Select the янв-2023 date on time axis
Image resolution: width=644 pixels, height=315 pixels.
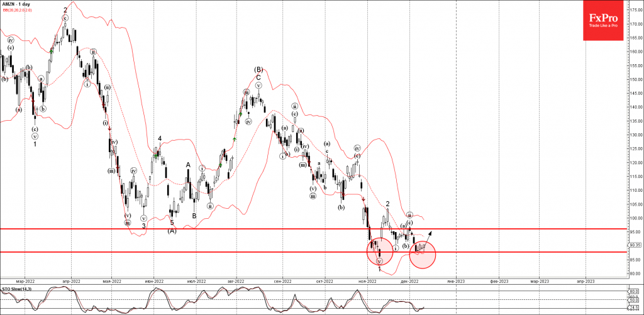[455, 281]
